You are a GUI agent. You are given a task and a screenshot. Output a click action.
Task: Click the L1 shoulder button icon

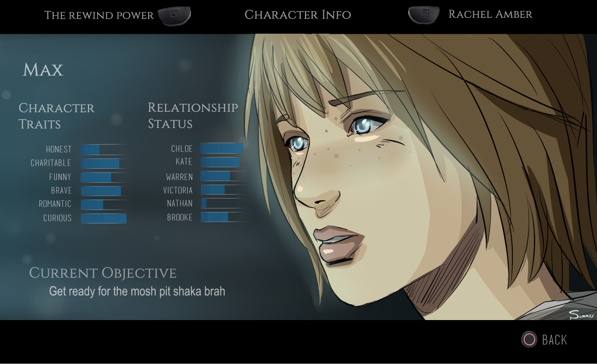coord(174,16)
